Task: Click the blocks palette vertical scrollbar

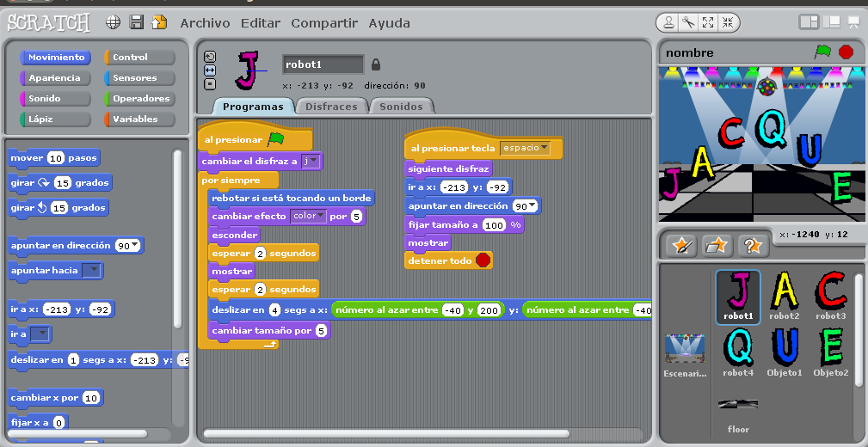Action: tap(177, 238)
